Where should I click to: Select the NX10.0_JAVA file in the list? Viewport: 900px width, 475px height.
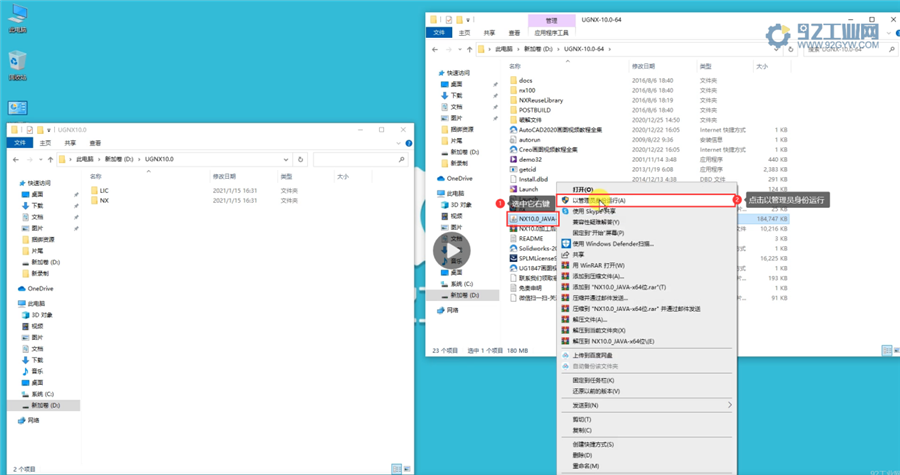coord(533,219)
